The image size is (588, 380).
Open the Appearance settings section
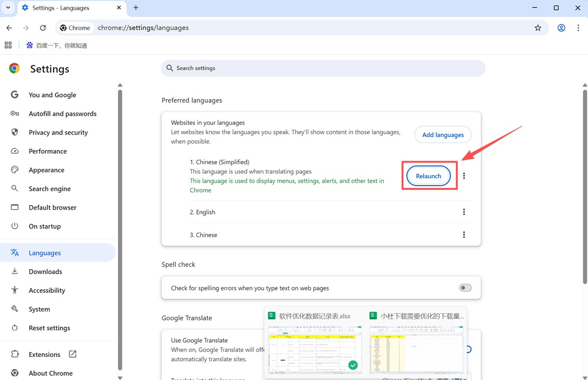pos(46,170)
